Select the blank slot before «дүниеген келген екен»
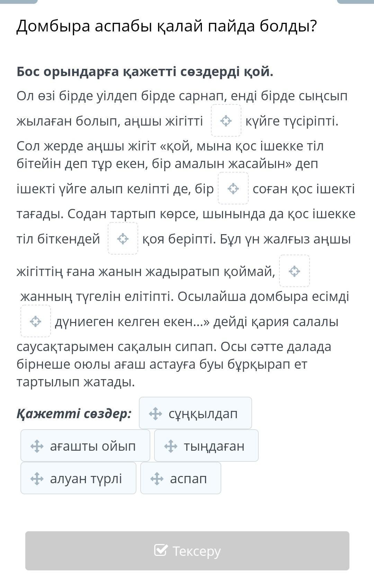Viewport: 374px width, 588px height. tap(36, 321)
